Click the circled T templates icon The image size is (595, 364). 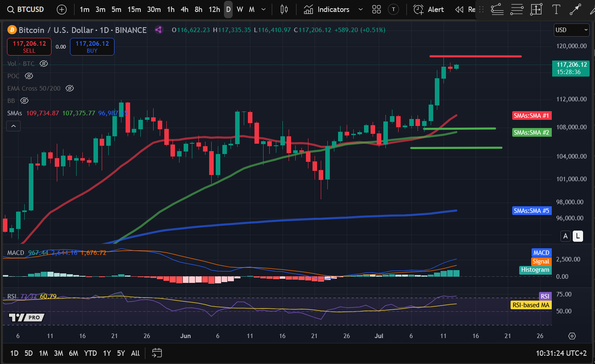coord(394,9)
